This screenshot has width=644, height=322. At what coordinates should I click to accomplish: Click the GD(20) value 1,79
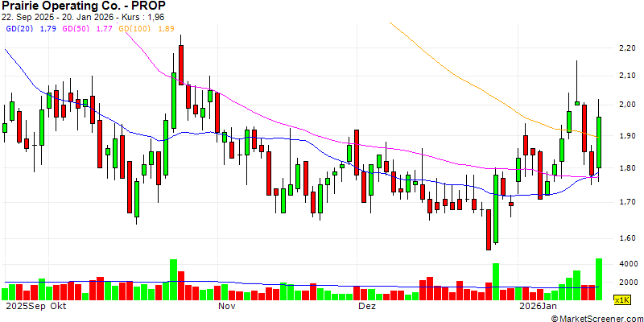(x=48, y=29)
